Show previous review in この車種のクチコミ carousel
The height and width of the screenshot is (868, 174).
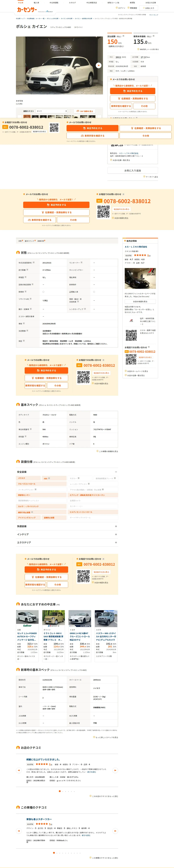[x=19, y=831]
